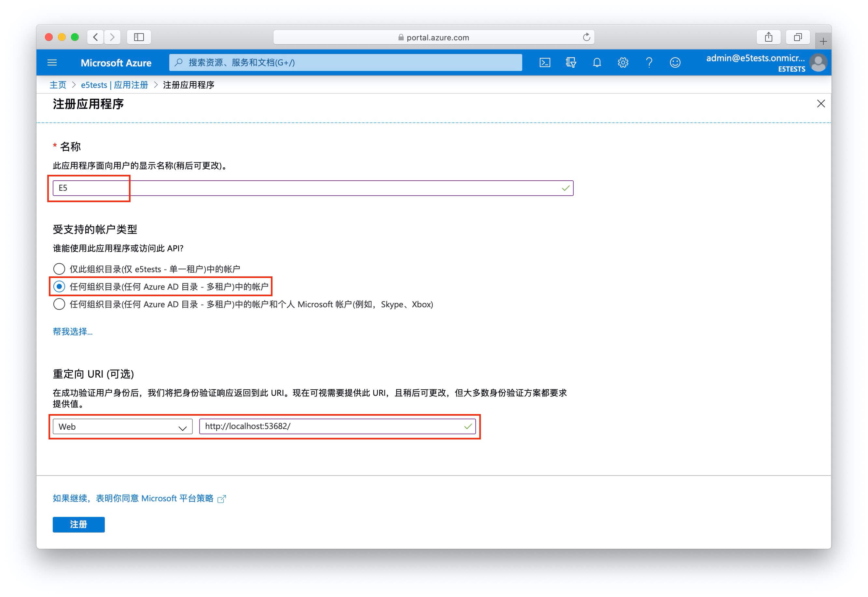
Task: Click the 注册应用程序 breadcrumb text
Action: click(189, 85)
